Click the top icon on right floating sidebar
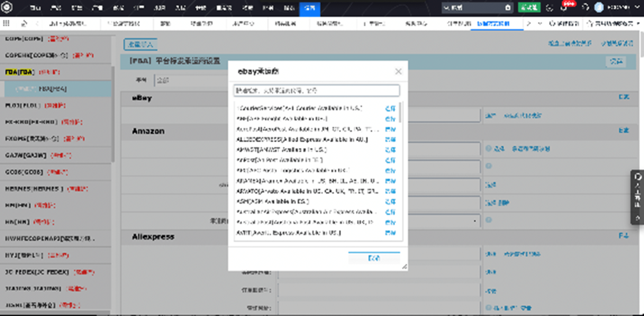 tap(637, 177)
